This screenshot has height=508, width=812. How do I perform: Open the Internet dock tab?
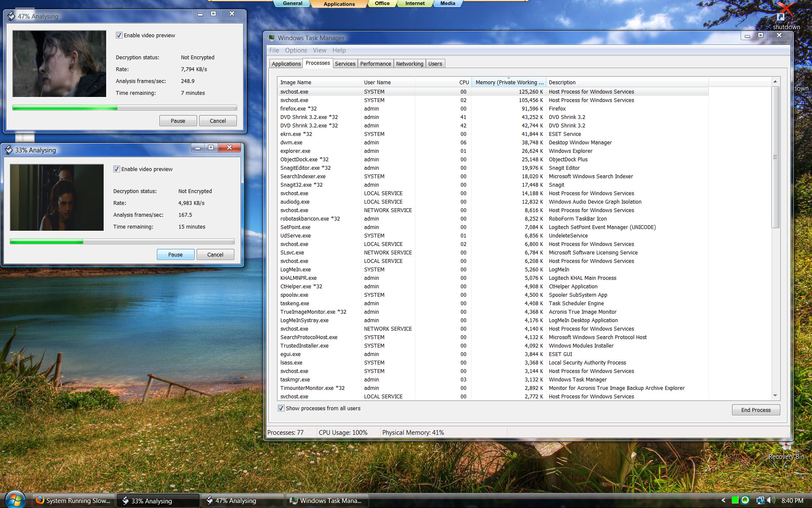[415, 3]
